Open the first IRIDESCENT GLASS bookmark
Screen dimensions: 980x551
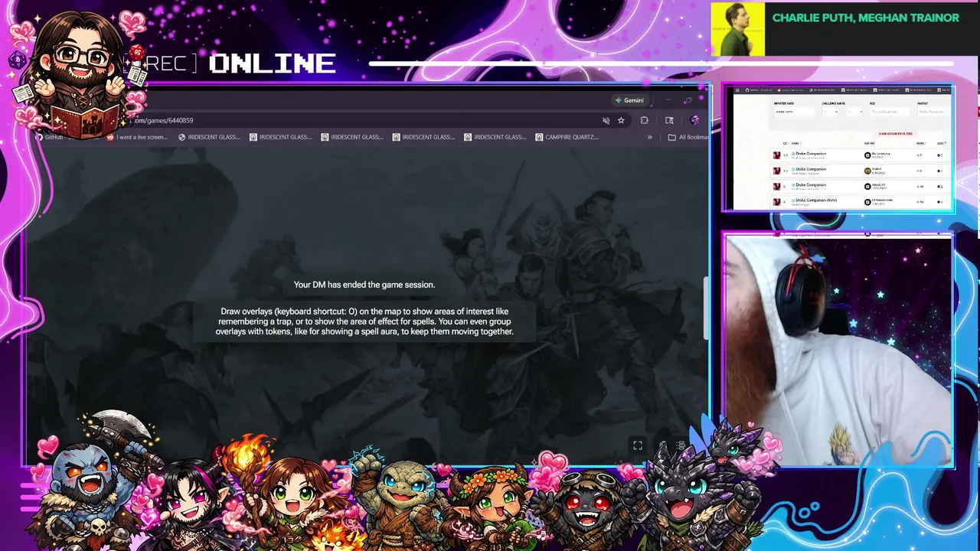(x=209, y=137)
